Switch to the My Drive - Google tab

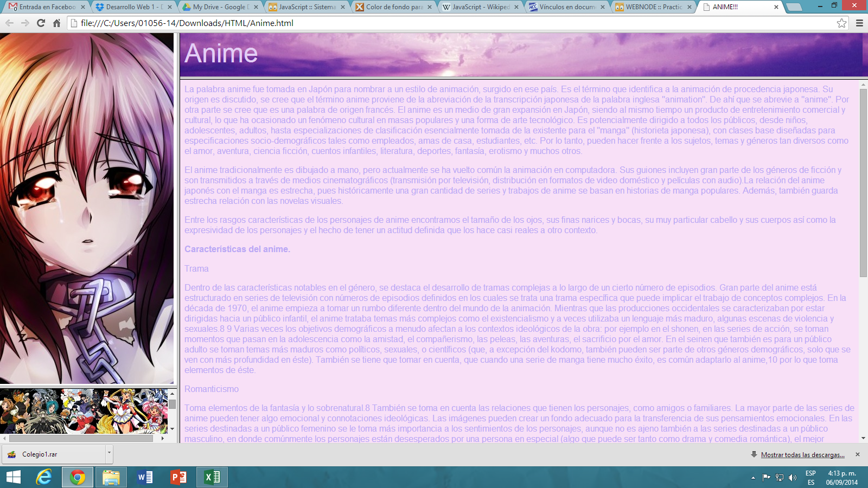[x=221, y=7]
